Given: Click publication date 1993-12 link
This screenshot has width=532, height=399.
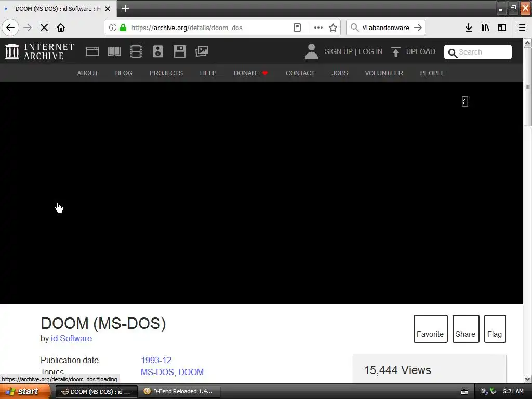Looking at the screenshot, I should 156,360.
